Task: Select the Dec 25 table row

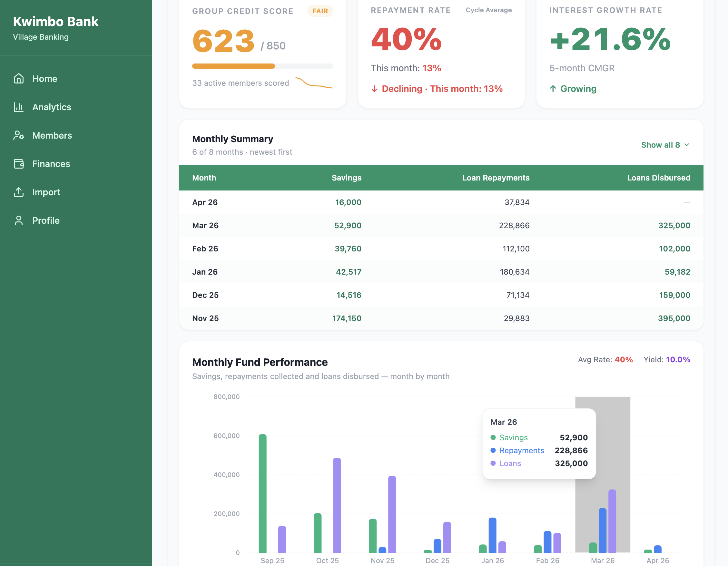Action: click(441, 295)
